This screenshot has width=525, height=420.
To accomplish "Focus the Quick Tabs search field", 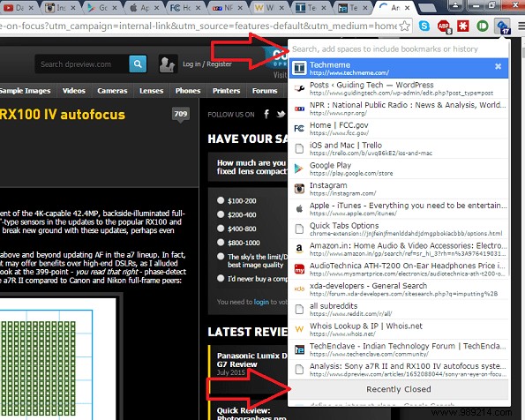I will tap(399, 49).
